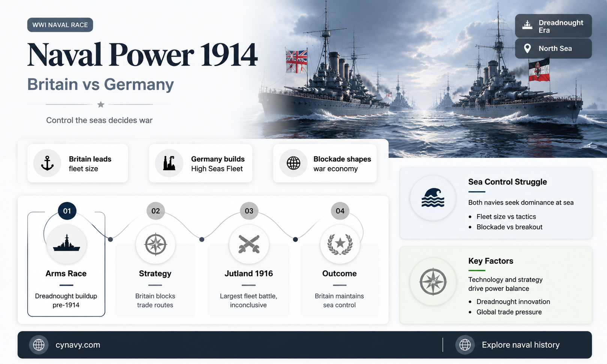Click the Britain maintains sea control text

[339, 301]
